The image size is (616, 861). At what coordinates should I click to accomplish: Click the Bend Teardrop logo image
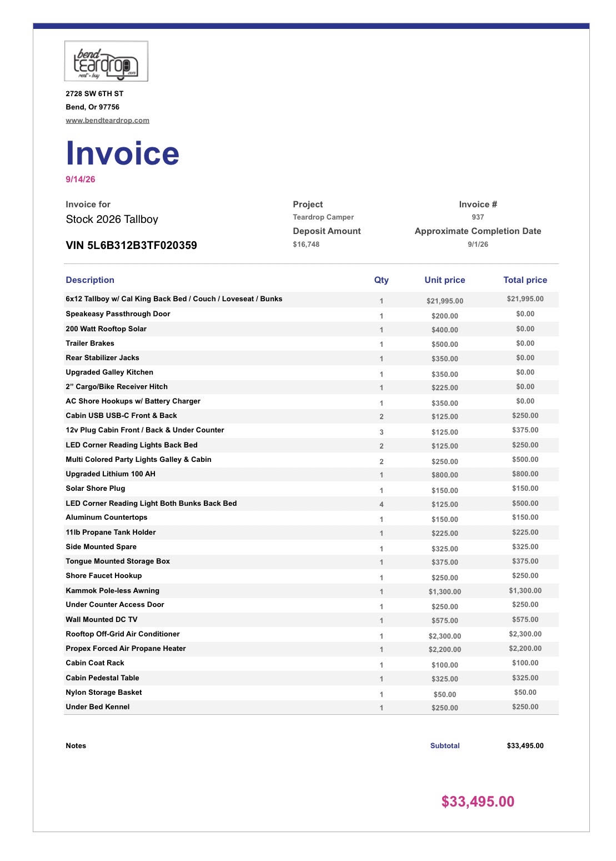[x=106, y=61]
